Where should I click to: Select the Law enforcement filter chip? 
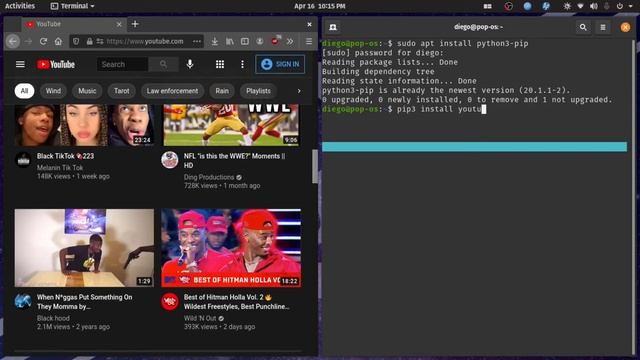172,91
